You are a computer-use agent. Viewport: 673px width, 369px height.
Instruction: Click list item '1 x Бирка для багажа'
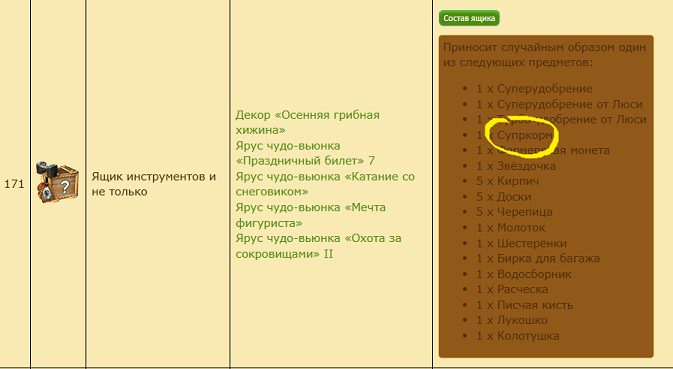click(538, 259)
